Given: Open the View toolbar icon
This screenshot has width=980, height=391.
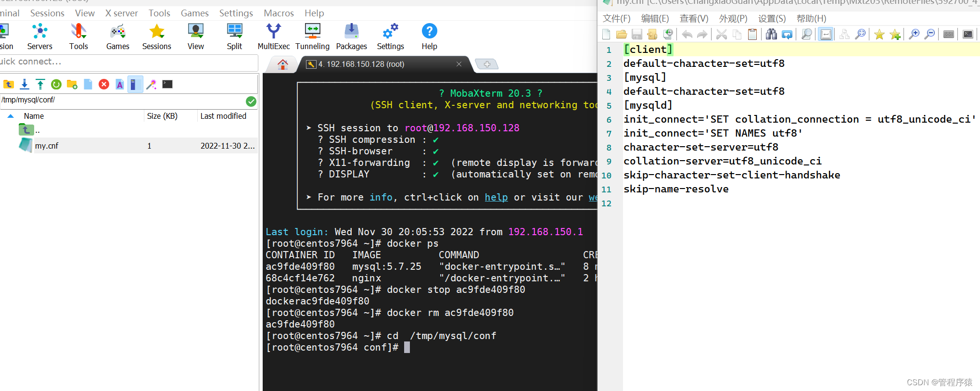Looking at the screenshot, I should (x=195, y=37).
